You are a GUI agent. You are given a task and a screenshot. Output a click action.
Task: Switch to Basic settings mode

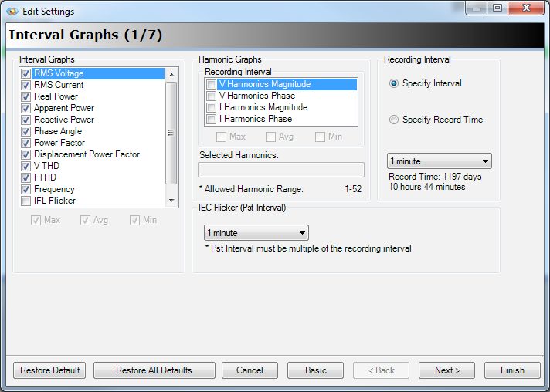tap(315, 370)
